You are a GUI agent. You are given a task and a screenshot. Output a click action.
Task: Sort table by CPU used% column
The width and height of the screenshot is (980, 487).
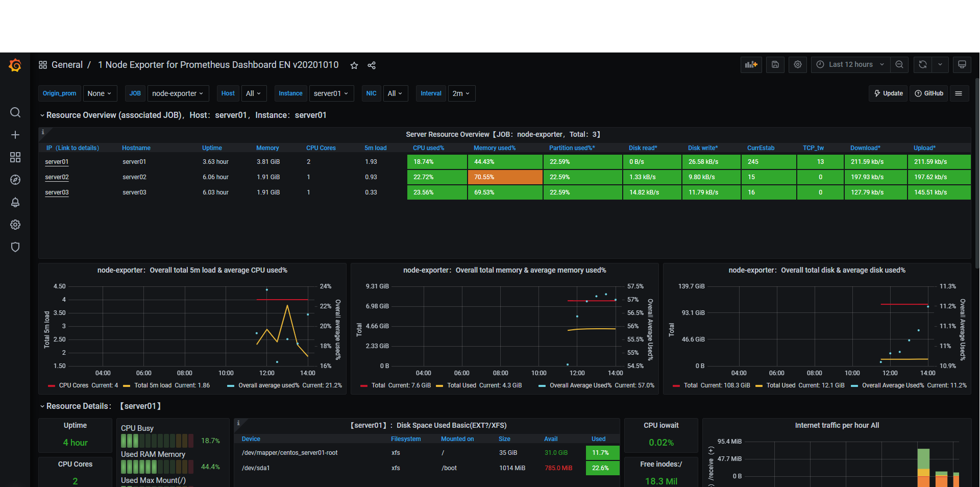[428, 148]
